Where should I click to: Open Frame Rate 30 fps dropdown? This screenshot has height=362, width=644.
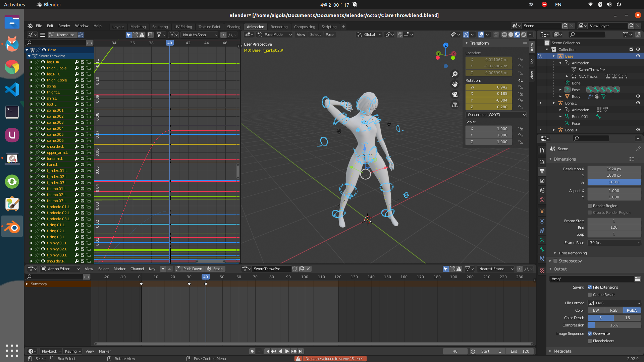click(x=614, y=243)
